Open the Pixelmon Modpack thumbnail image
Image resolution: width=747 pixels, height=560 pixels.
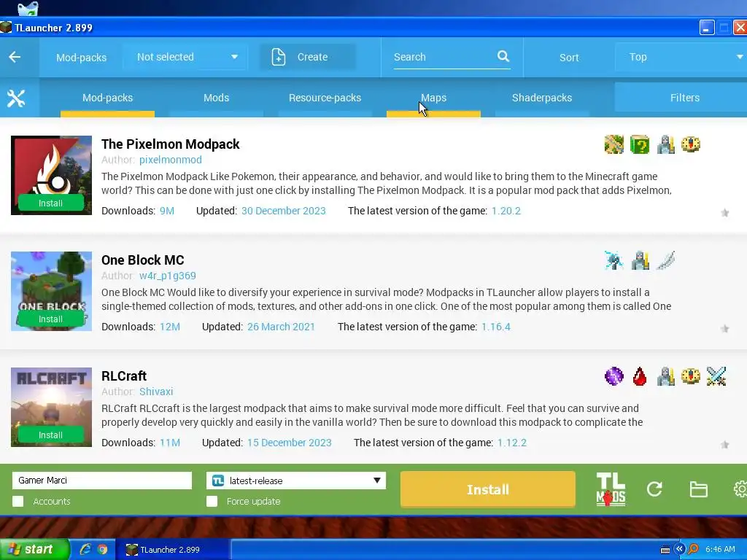[x=52, y=175]
